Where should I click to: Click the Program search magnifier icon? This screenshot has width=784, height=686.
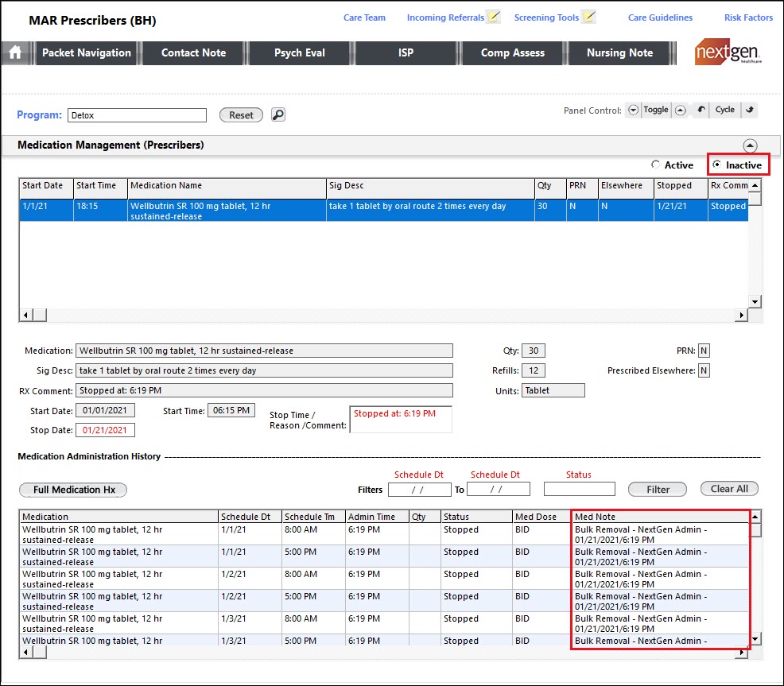278,115
